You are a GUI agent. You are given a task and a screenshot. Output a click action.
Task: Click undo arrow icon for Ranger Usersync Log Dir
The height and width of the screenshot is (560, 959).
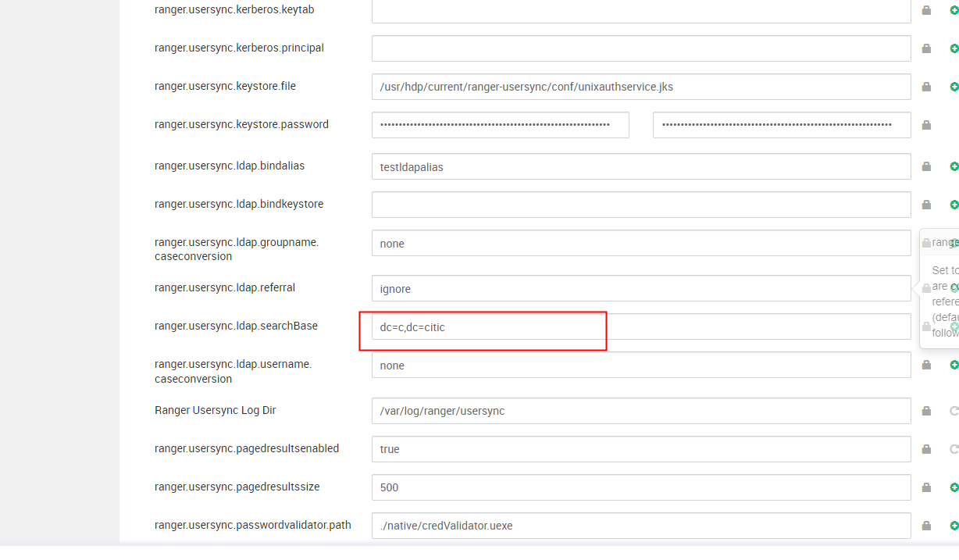(x=954, y=411)
